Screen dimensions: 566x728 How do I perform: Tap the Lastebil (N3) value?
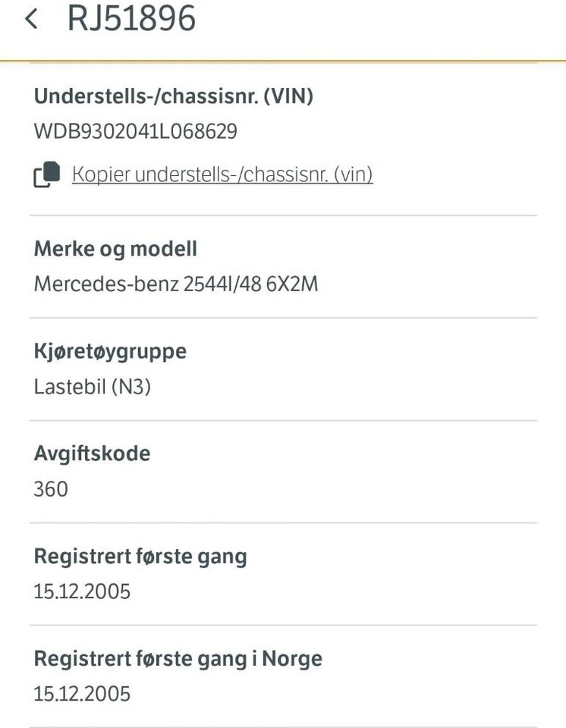(93, 387)
